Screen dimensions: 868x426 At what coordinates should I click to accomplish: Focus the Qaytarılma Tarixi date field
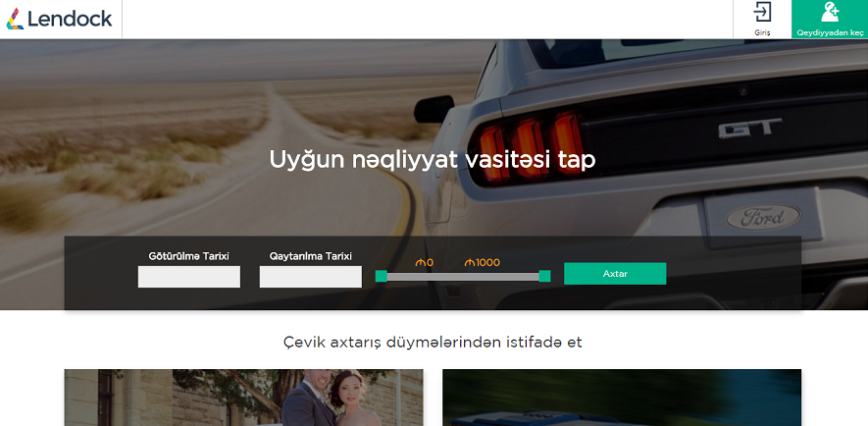click(311, 277)
